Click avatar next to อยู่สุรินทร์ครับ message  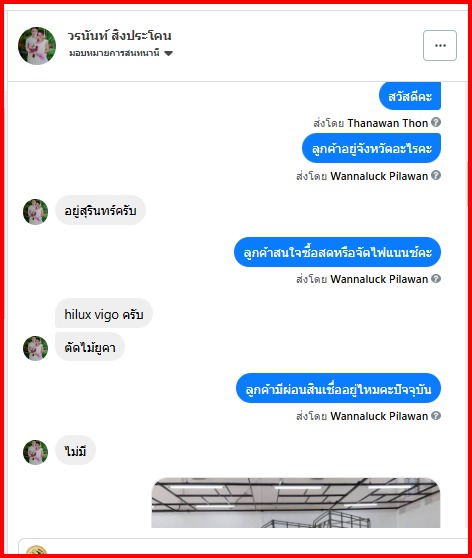click(35, 211)
